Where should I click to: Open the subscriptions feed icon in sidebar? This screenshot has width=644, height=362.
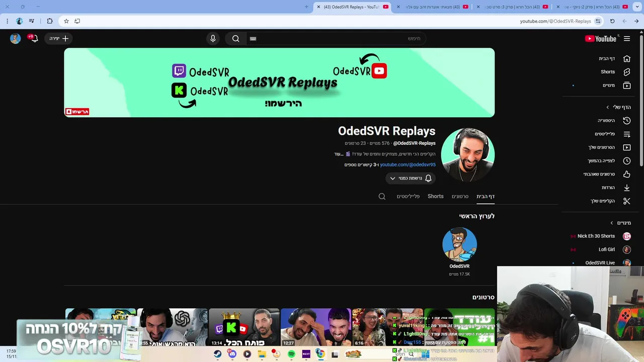627,85
